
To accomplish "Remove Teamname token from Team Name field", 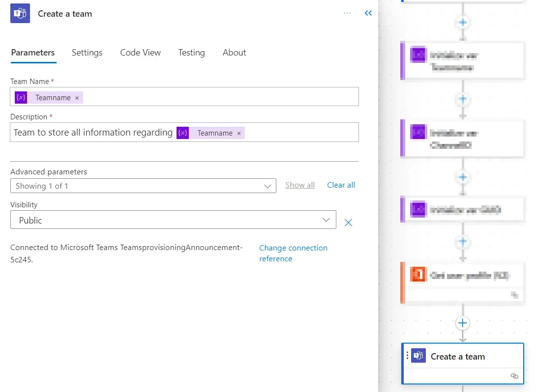I will click(x=77, y=98).
